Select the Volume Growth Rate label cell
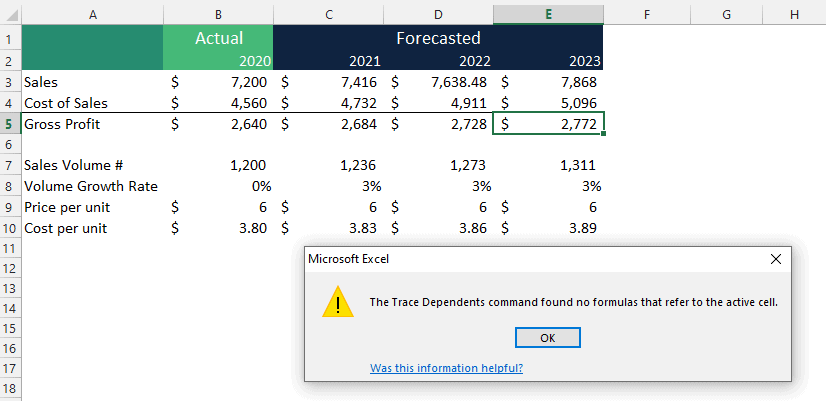Viewport: 826px width, 401px height. click(93, 186)
